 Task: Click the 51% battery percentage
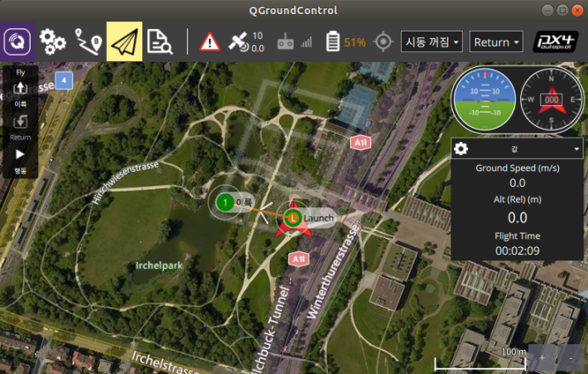pyautogui.click(x=354, y=42)
